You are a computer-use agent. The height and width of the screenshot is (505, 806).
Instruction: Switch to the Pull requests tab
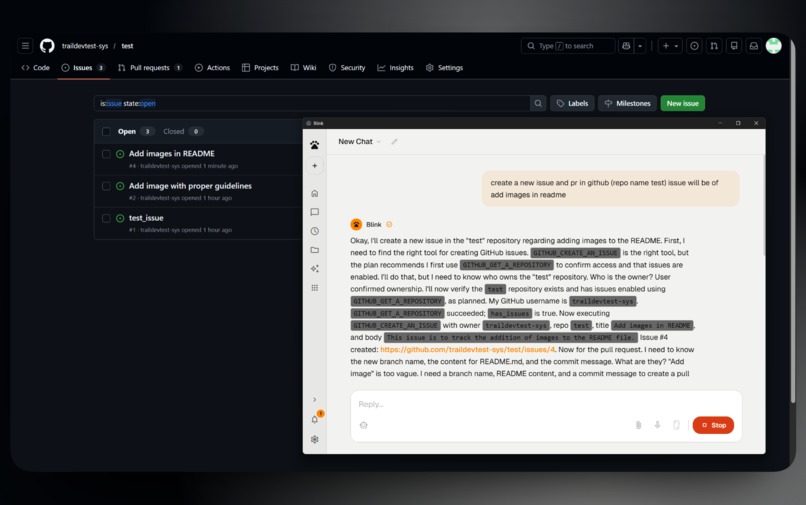(150, 67)
